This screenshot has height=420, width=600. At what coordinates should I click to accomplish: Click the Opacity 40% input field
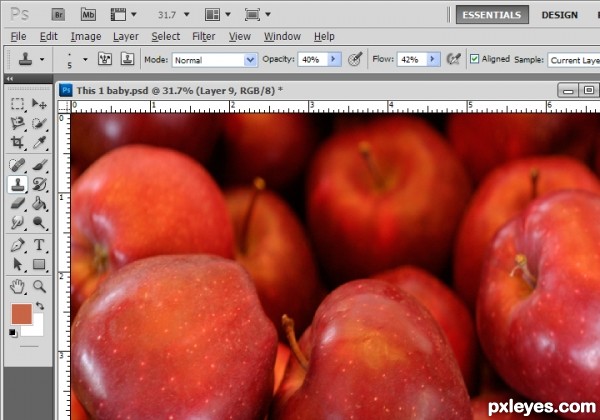coord(313,60)
